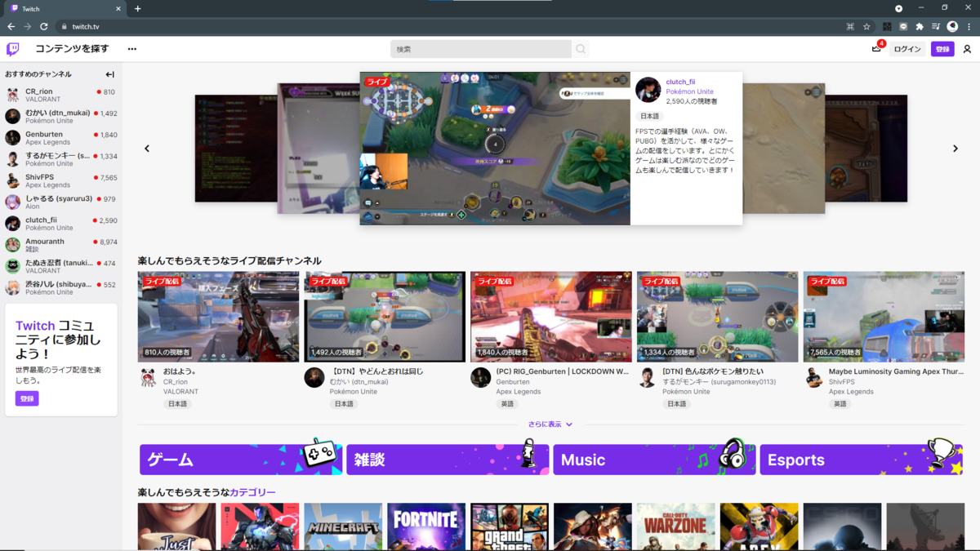Viewport: 980px width, 551px height.
Task: Collapse the recommended channels sidebar
Action: pos(109,74)
